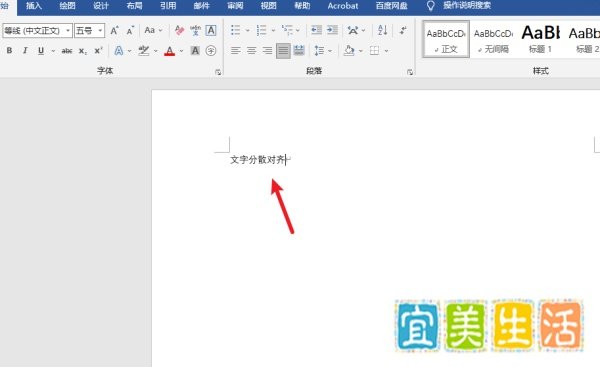The height and width of the screenshot is (367, 600).
Task: Open the Phonetic Guide (拼音) tool
Action: coord(195,30)
